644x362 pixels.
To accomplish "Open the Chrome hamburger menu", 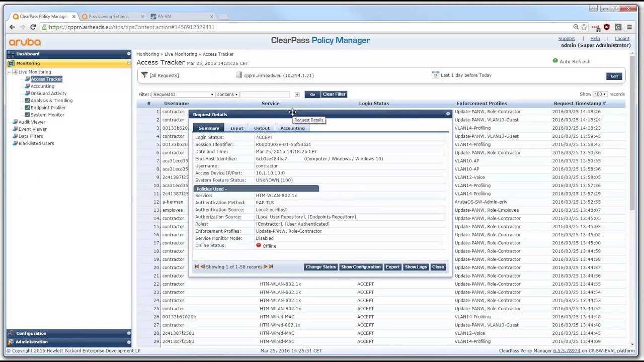I will [629, 27].
